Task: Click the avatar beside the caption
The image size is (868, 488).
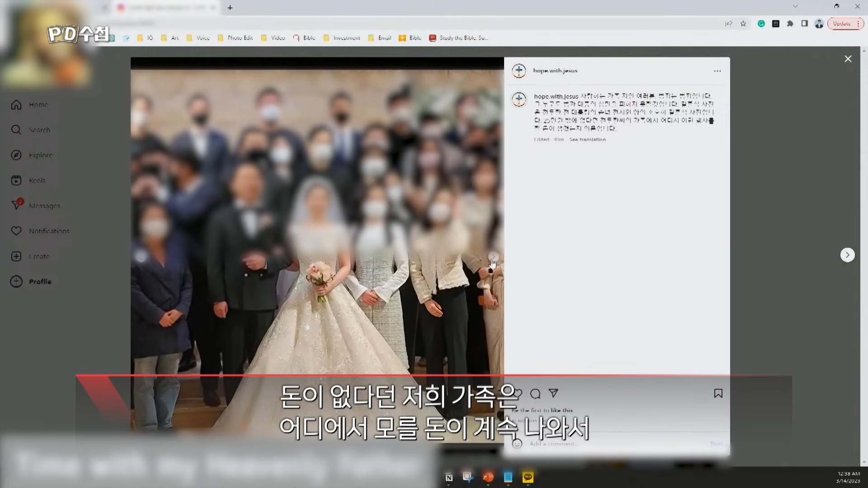Action: (519, 99)
